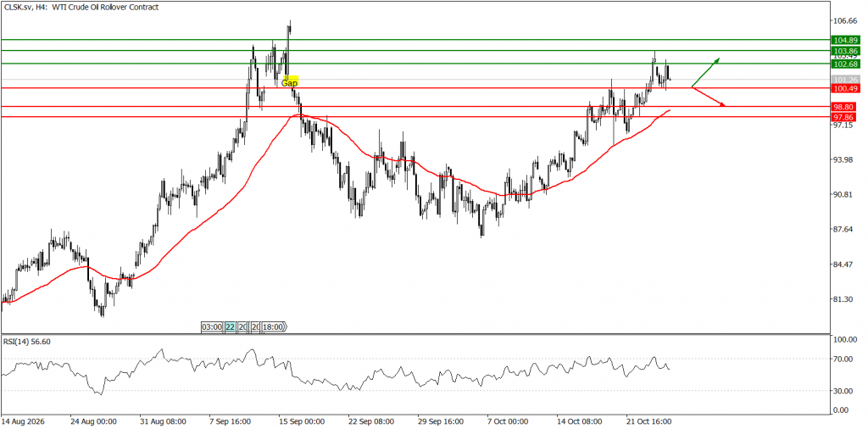Click the RSI scale value 70.00
Viewport: 868px width, 429px height.
pyautogui.click(x=845, y=359)
